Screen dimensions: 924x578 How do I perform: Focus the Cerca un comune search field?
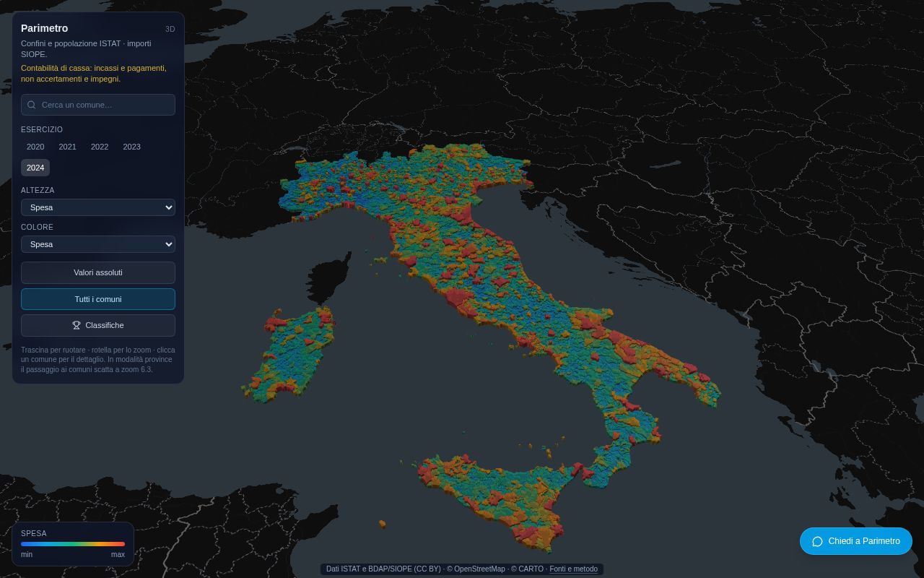click(x=98, y=105)
